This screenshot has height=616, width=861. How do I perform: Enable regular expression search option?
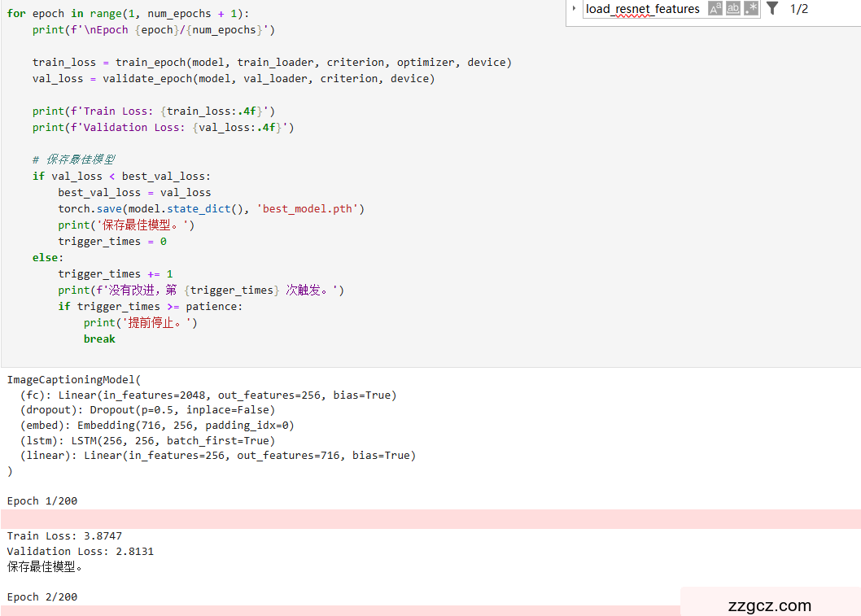pos(751,9)
